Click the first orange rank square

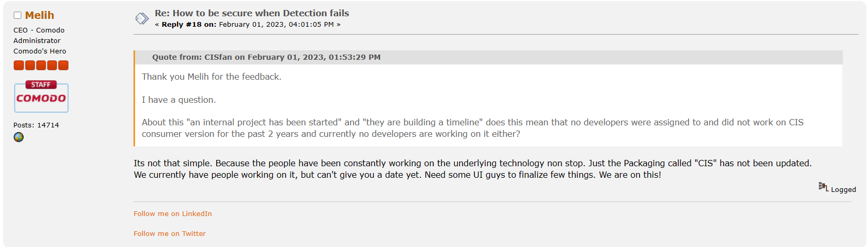coord(19,66)
